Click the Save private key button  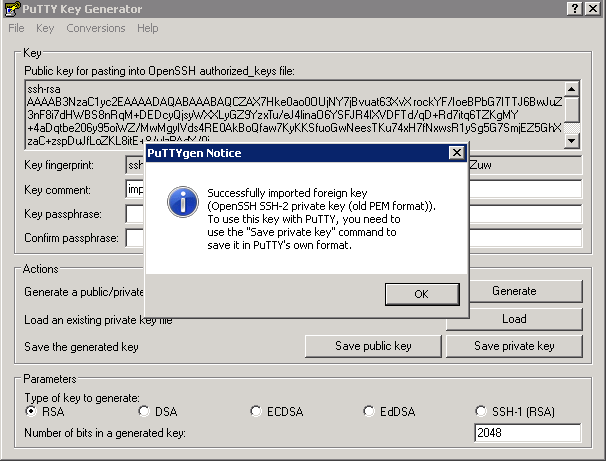pos(514,346)
